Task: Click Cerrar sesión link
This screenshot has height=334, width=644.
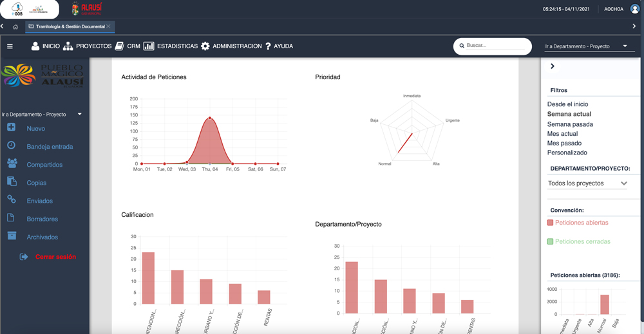Action: click(55, 257)
